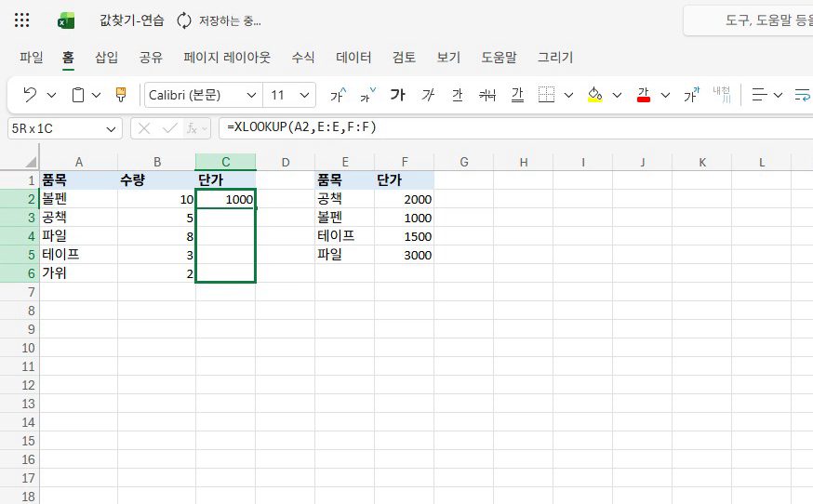Switch to the 삽입 tab
The height and width of the screenshot is (504, 813).
pos(106,57)
